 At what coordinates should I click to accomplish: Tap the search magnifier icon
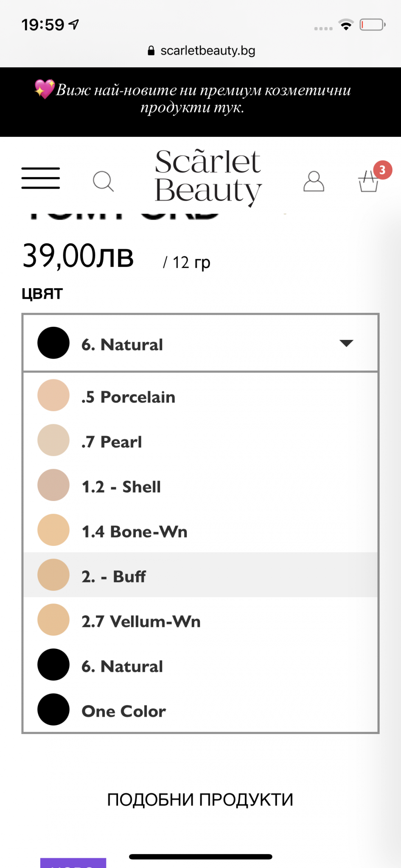point(103,181)
